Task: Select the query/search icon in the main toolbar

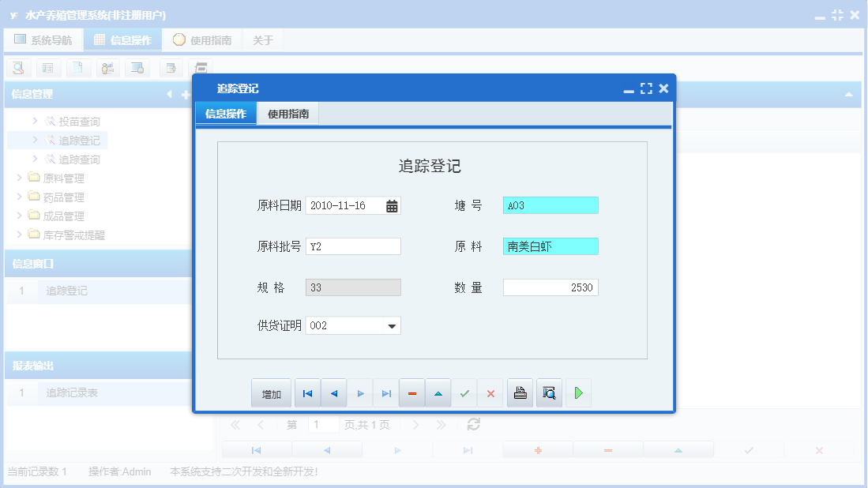Action: point(17,68)
